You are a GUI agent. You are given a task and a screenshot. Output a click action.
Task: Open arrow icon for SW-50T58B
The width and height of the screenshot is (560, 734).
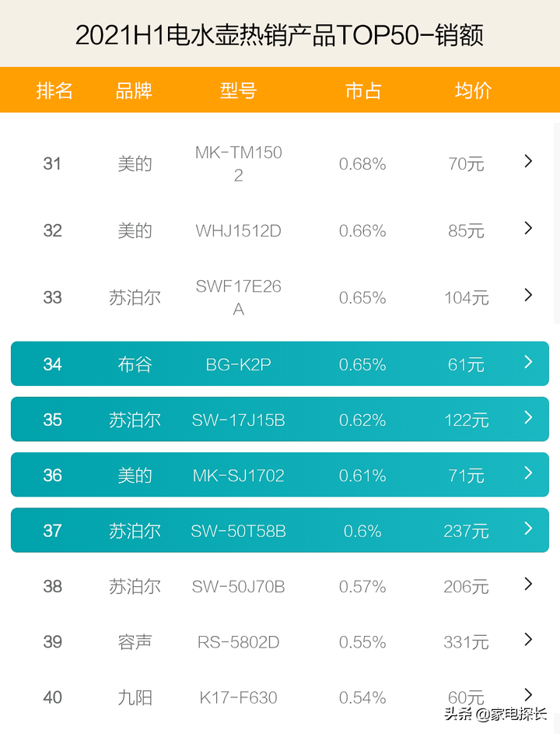tap(528, 529)
